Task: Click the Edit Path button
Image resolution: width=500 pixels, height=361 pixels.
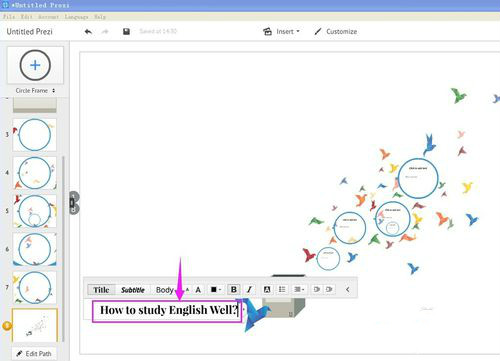Action: [34, 354]
